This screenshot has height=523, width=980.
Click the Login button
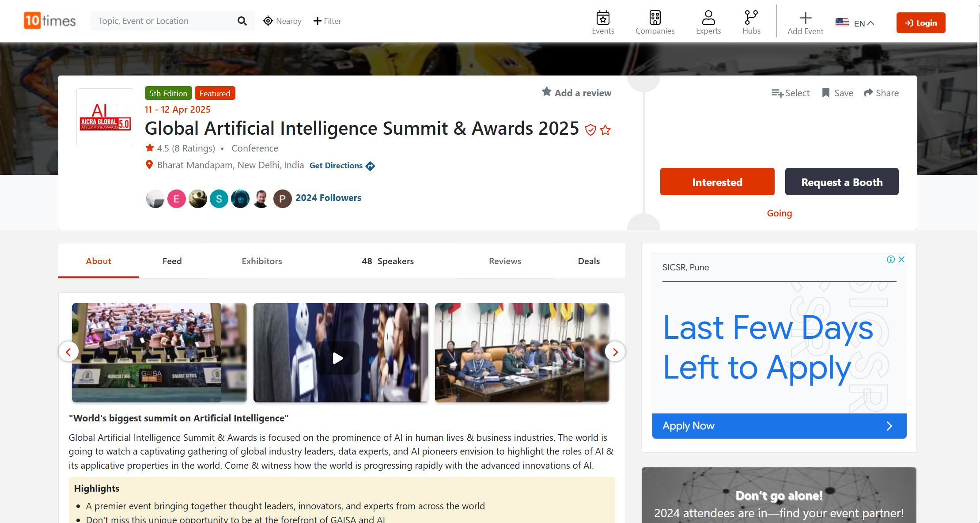[x=921, y=23]
